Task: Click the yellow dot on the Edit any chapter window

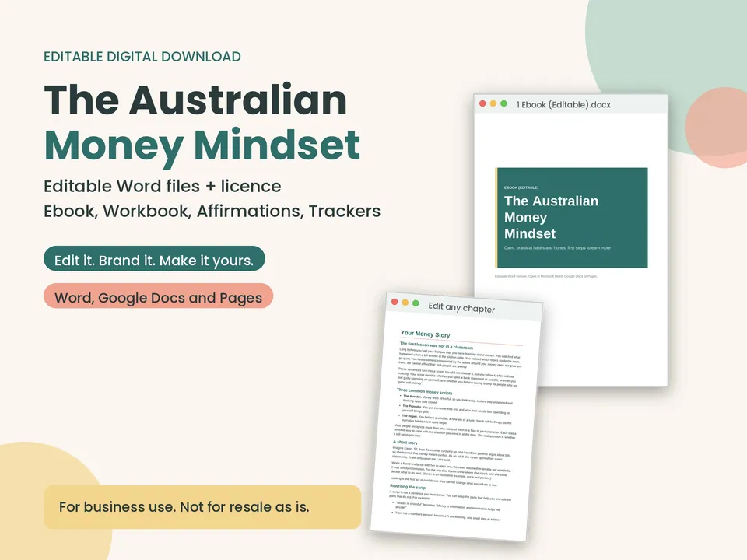Action: click(405, 303)
